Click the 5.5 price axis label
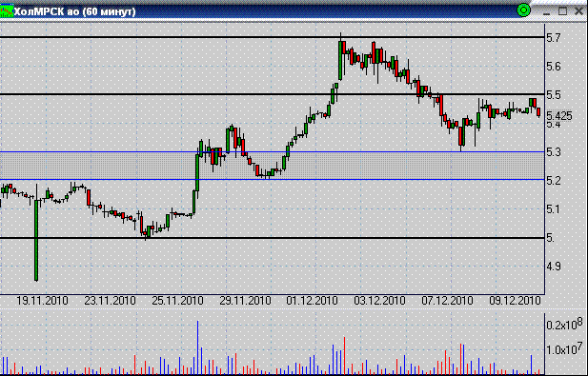588x376 pixels. coord(554,95)
